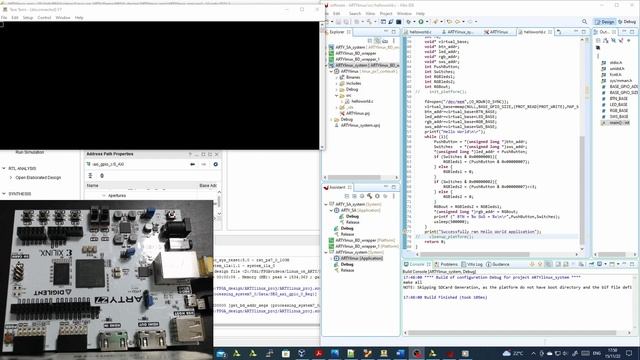Select ARTYlinux.prj in Explorer

(x=358, y=113)
